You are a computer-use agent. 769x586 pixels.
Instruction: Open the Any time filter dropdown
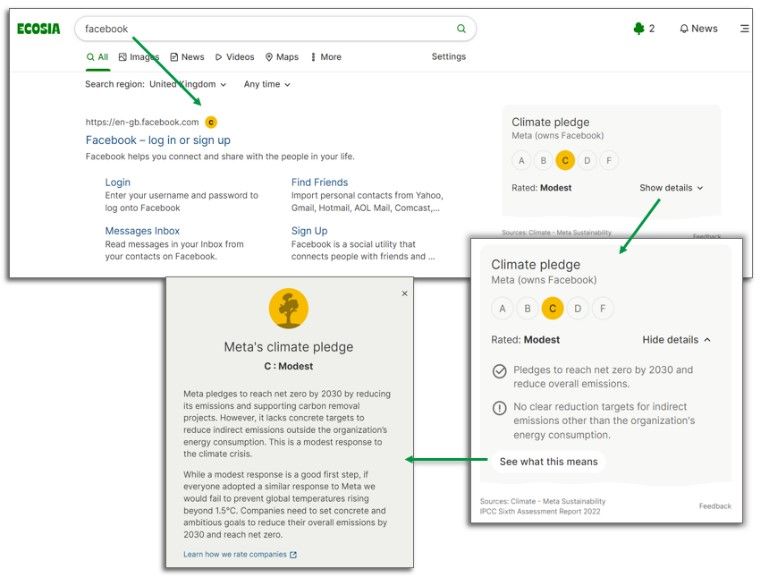[267, 84]
